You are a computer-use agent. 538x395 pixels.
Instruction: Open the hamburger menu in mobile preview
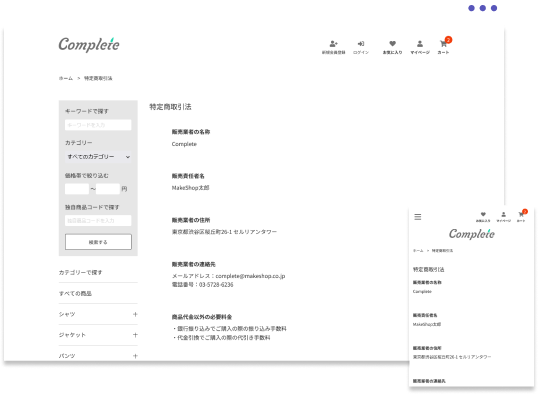tap(418, 217)
